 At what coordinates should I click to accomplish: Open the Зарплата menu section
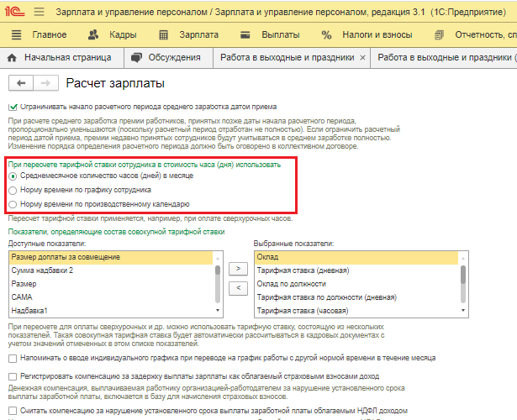[x=199, y=34]
